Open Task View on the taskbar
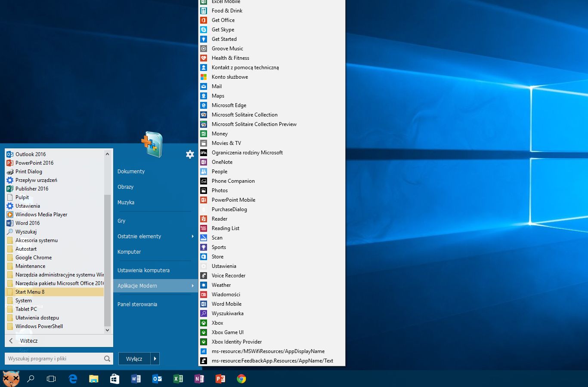This screenshot has width=588, height=387. pos(51,379)
